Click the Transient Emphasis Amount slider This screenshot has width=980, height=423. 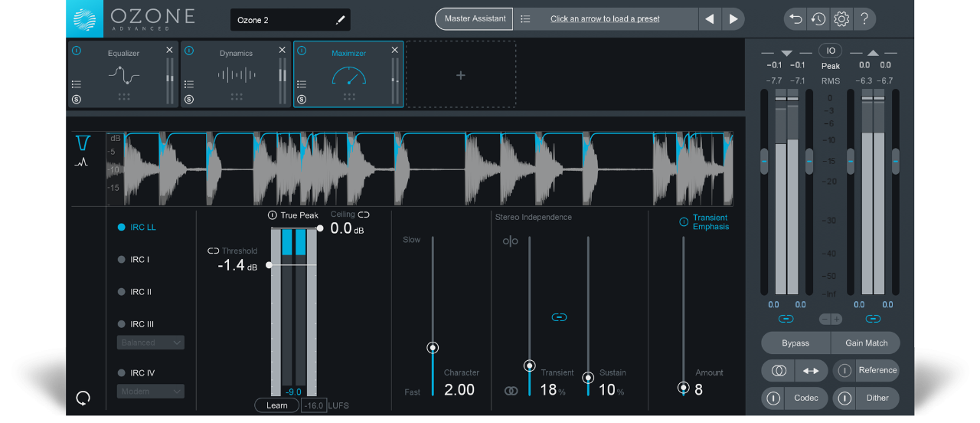[684, 388]
